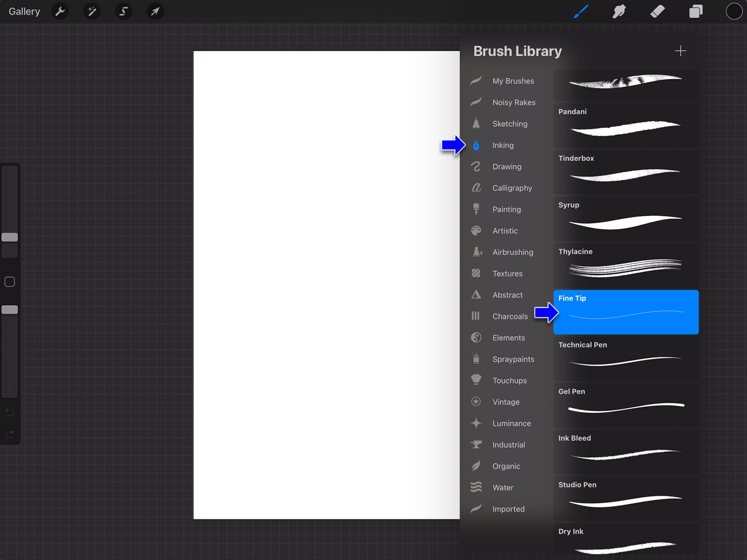
Task: Adjust the brush size slider handle
Action: (x=10, y=237)
